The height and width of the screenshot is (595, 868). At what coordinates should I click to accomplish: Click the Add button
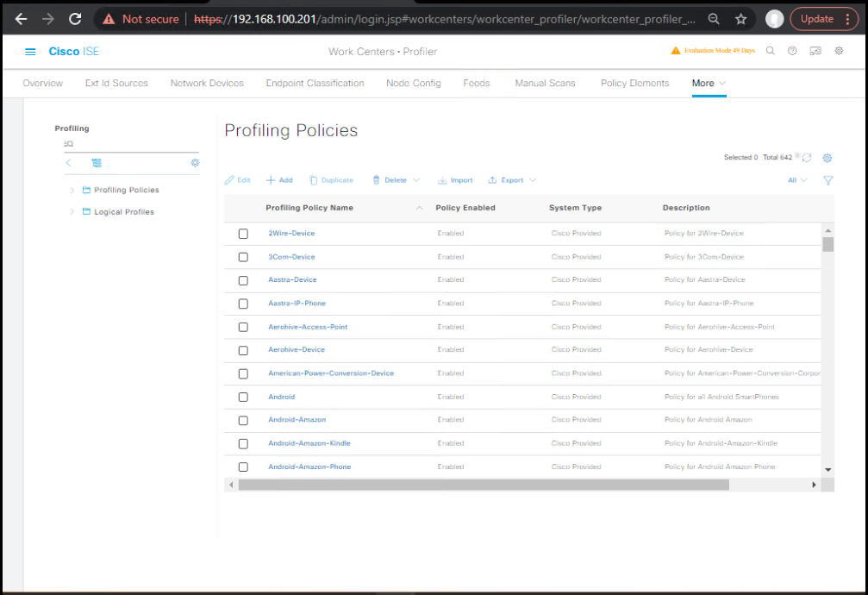tap(279, 180)
